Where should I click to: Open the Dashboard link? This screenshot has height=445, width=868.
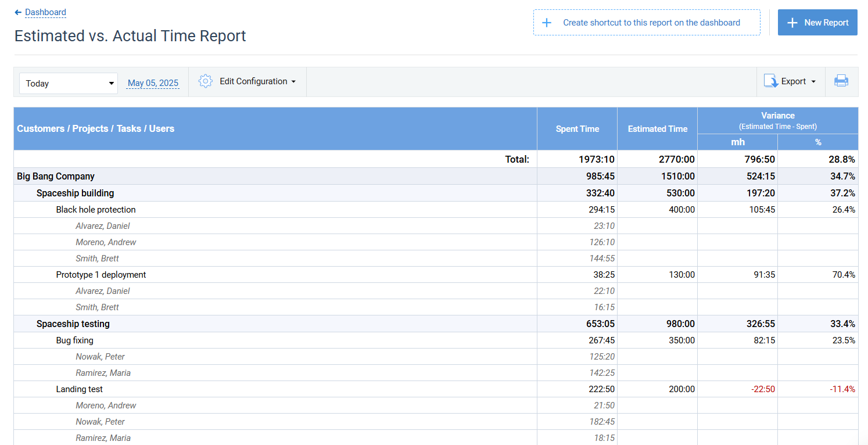tap(45, 12)
